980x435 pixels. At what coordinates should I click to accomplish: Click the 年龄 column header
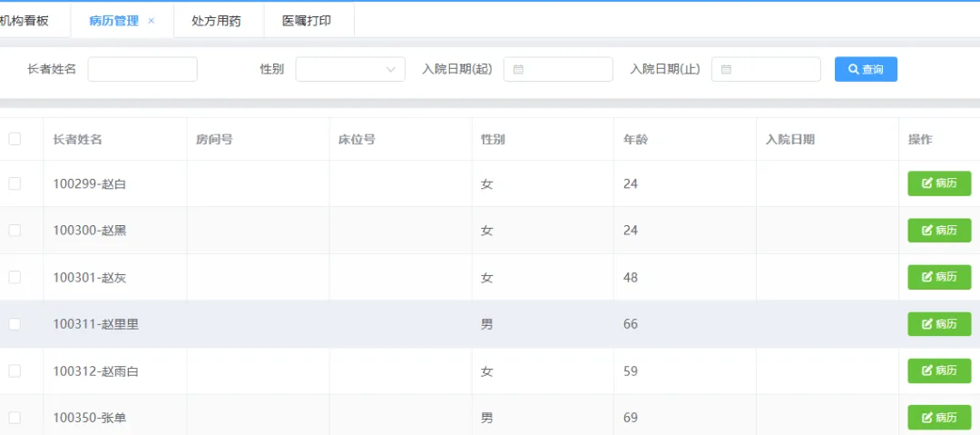click(x=636, y=140)
